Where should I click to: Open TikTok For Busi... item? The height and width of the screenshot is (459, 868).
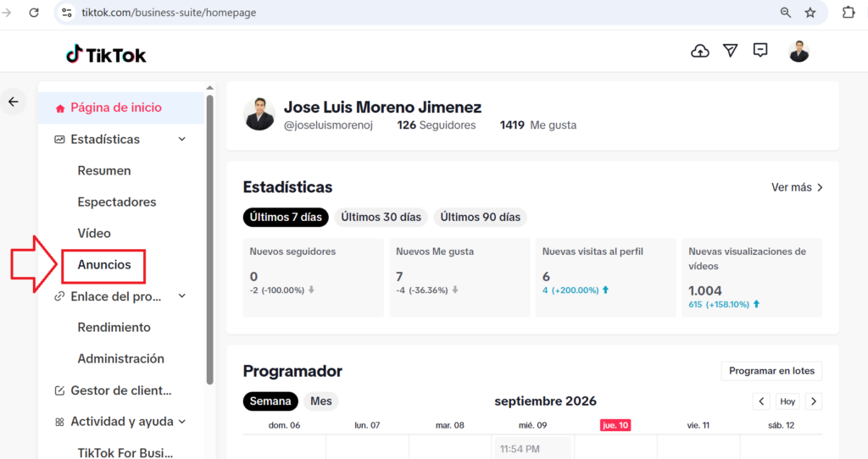125,452
